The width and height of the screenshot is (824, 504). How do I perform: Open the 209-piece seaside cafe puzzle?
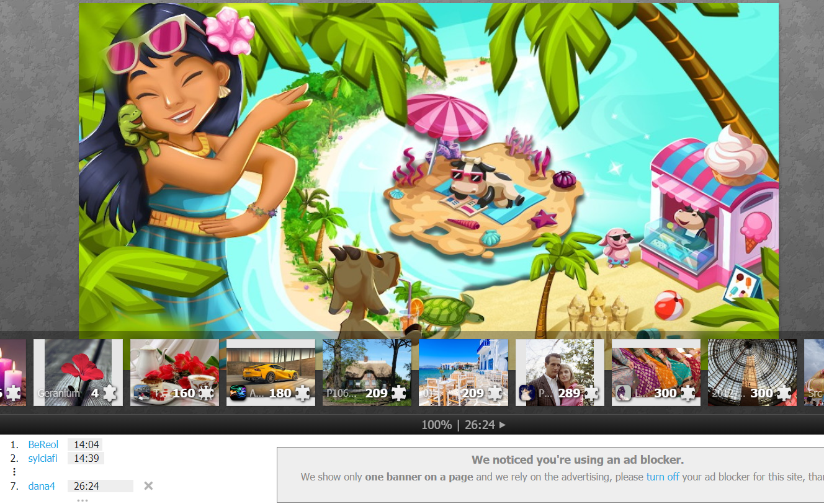pyautogui.click(x=464, y=373)
